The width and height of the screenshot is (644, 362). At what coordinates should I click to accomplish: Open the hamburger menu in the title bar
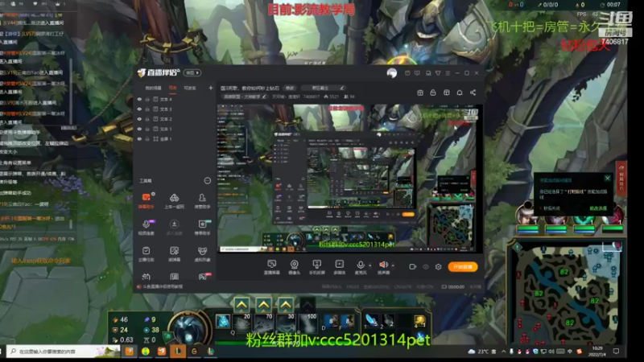(x=448, y=73)
